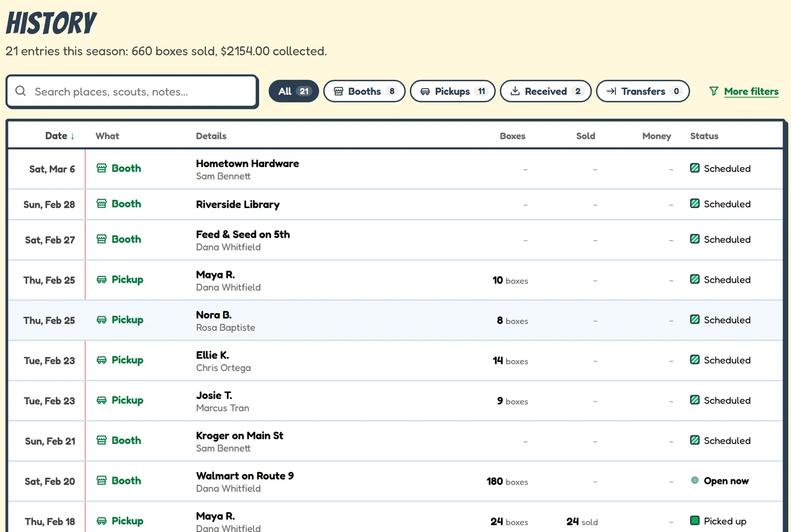Open the Walmart on Route 9 entry
The height and width of the screenshot is (532, 791).
[395, 481]
